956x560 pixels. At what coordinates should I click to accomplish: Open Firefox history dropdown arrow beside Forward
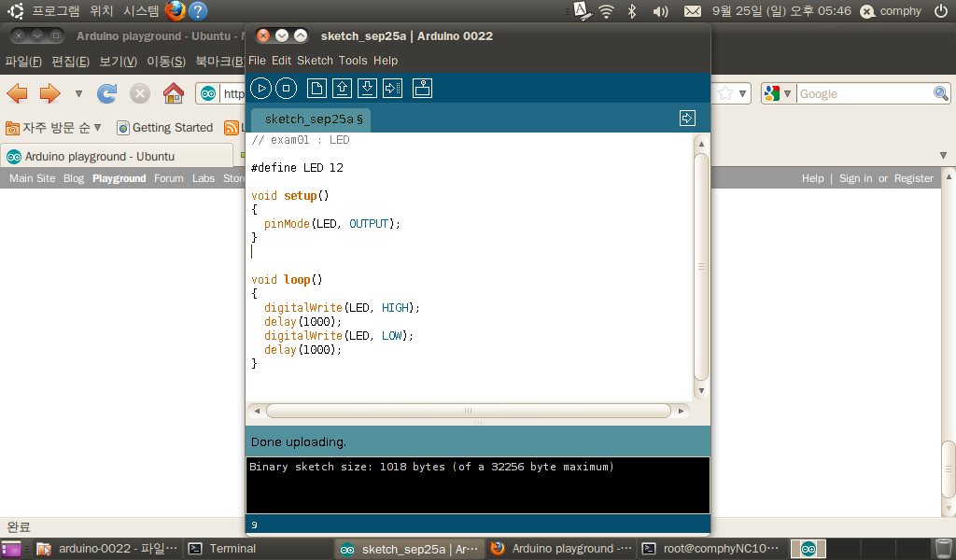(78, 94)
